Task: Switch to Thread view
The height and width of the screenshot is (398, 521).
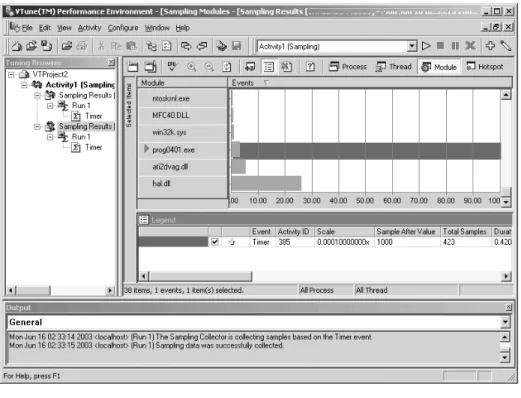Action: [x=394, y=67]
